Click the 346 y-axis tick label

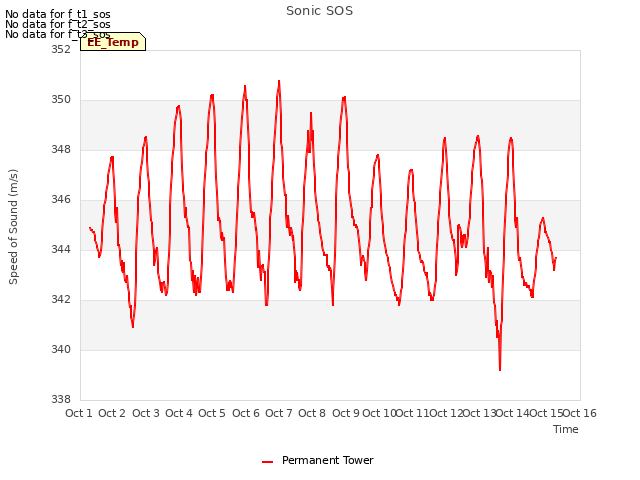[x=61, y=200]
